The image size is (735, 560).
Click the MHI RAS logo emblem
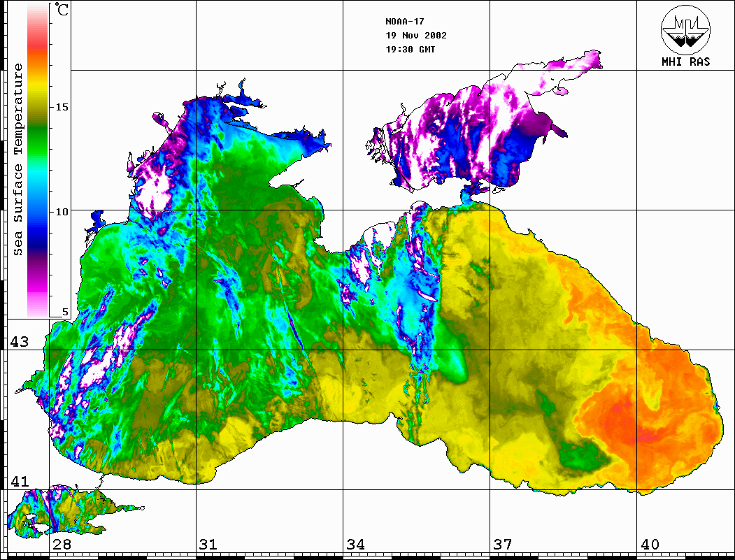[685, 29]
